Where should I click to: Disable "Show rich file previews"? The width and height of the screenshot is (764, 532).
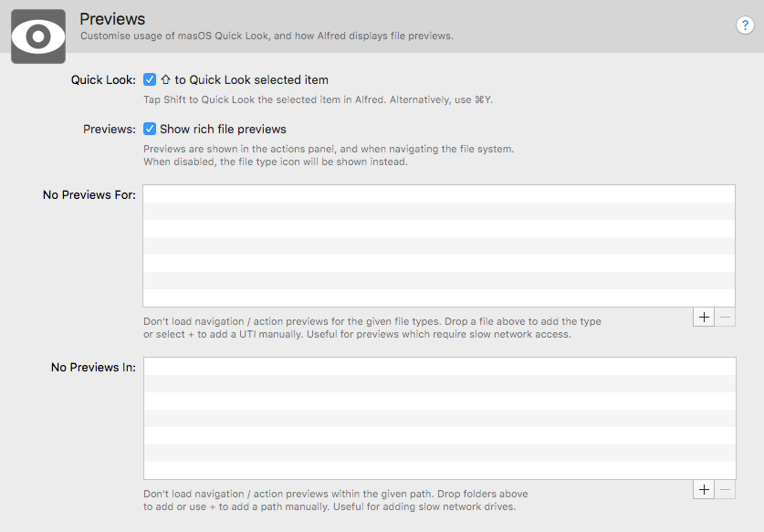pos(150,129)
